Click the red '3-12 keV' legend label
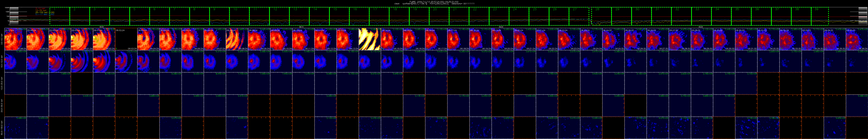868x139 pixels. [x=40, y=8]
